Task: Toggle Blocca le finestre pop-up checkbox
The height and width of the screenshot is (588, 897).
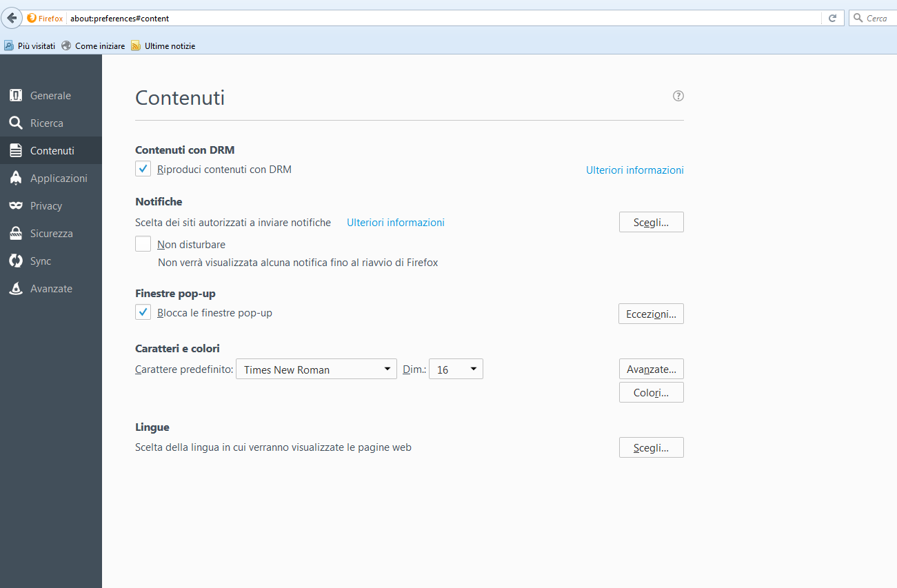Action: (143, 313)
